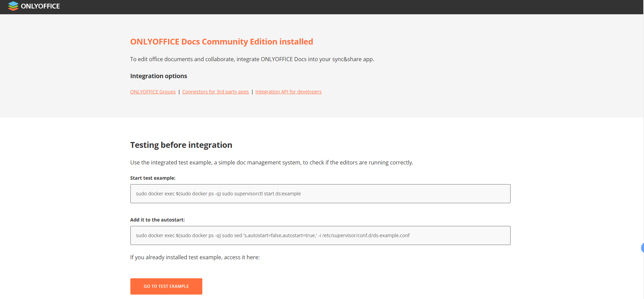This screenshot has height=299, width=644.
Task: Select the Add it to the autostart command field
Action: point(320,235)
